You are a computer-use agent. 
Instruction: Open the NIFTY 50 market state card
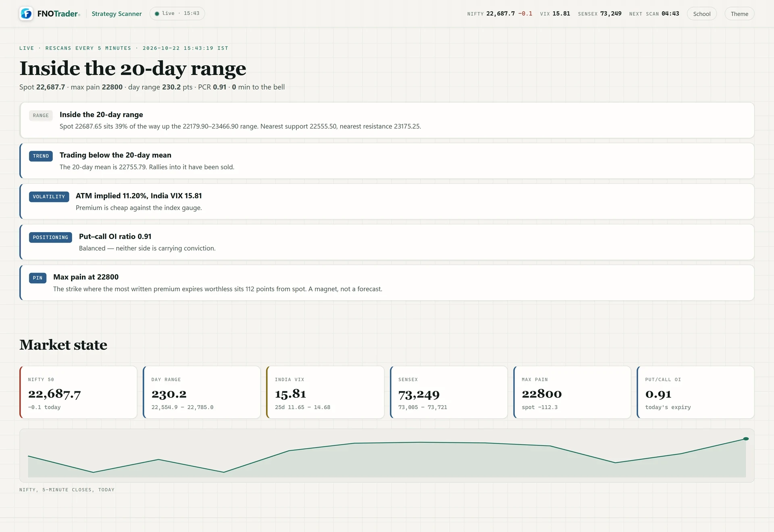click(x=78, y=392)
